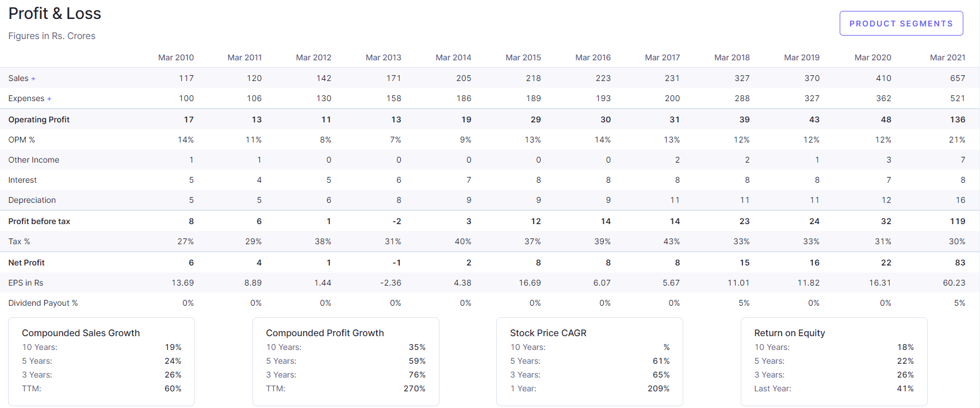The width and height of the screenshot is (980, 408).
Task: Expand the Sales row plus icon
Action: [33, 79]
